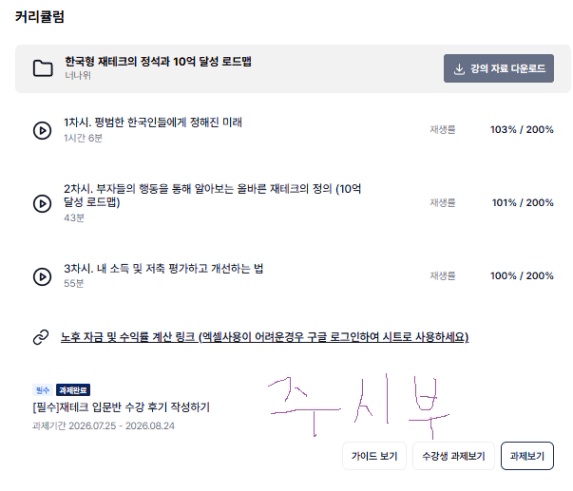Download lecture materials with 강의 자료 다운로드
Viewport: 573px width, 491px height.
pyautogui.click(x=498, y=68)
